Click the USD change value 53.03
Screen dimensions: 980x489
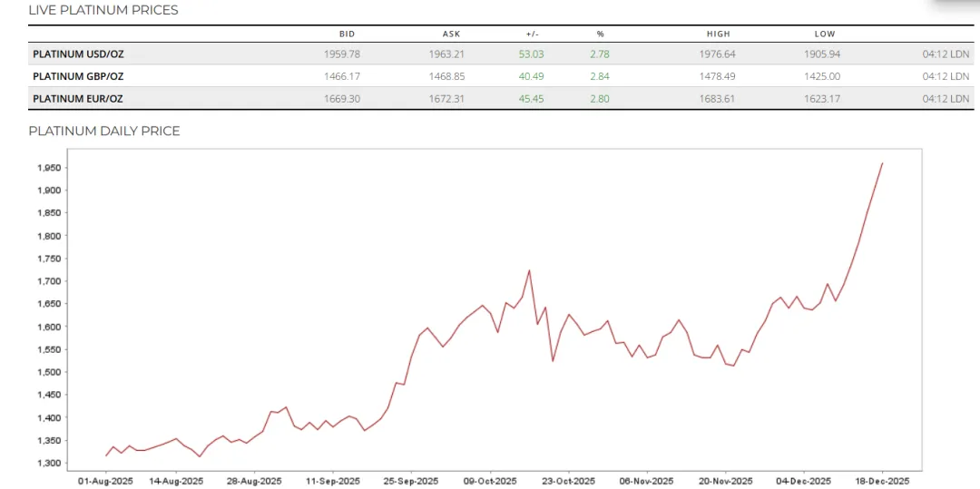[x=531, y=54]
